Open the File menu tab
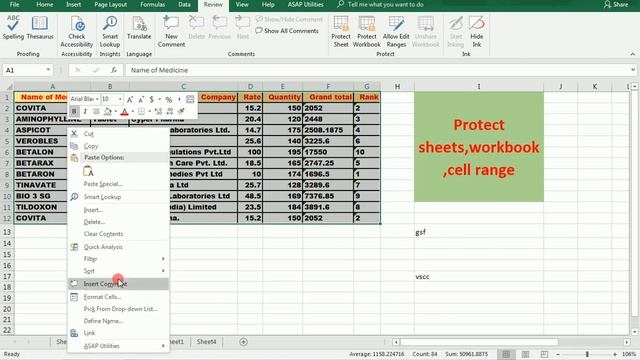 coord(14,4)
